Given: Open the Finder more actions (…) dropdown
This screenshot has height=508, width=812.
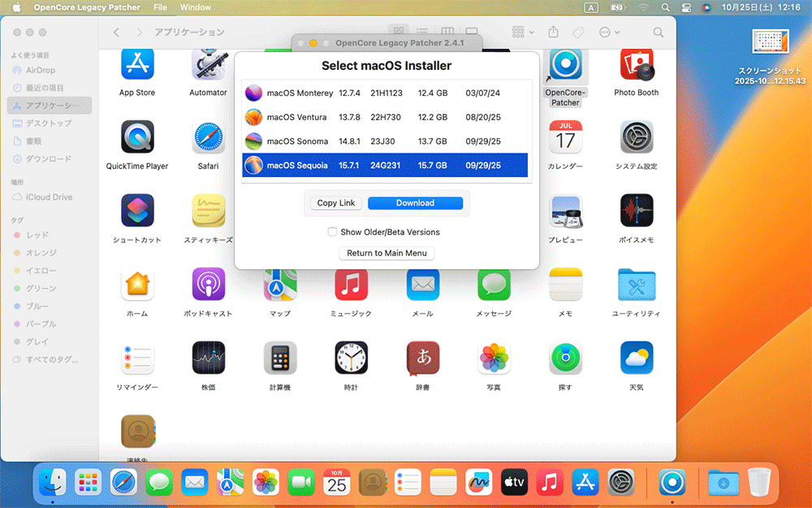Looking at the screenshot, I should 609,33.
